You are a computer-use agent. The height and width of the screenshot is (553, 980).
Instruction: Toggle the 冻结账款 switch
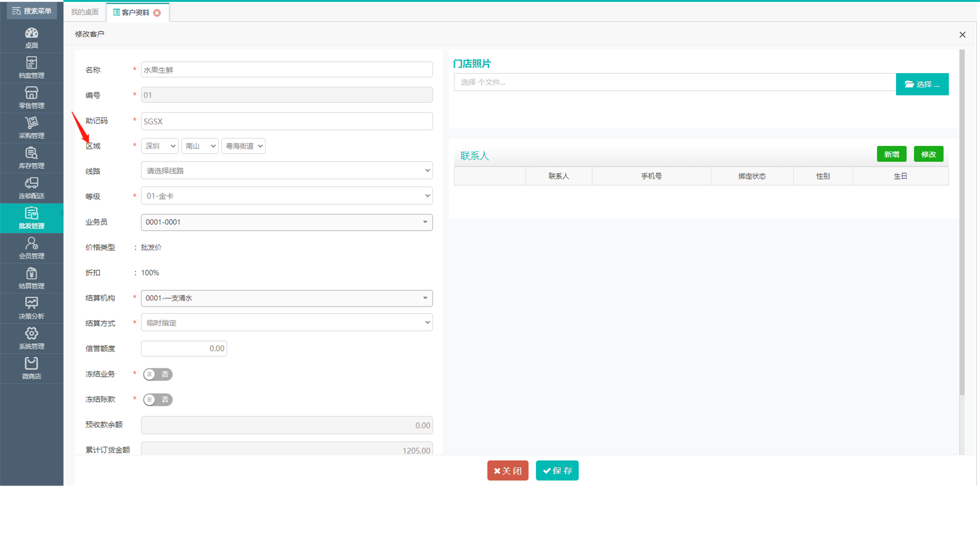(x=157, y=399)
